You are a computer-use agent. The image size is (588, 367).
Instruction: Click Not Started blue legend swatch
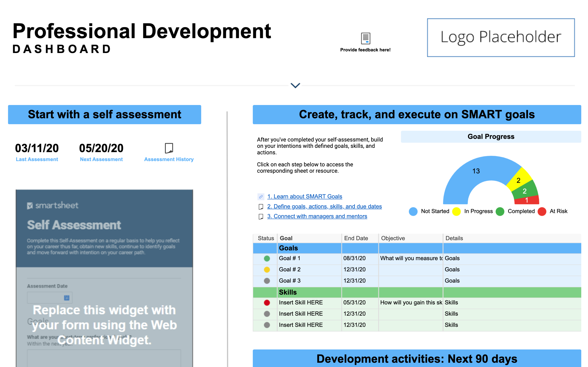pyautogui.click(x=413, y=211)
